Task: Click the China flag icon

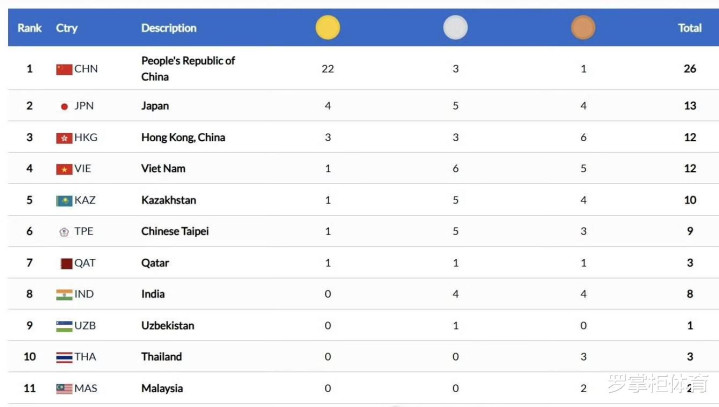Action: [x=64, y=69]
